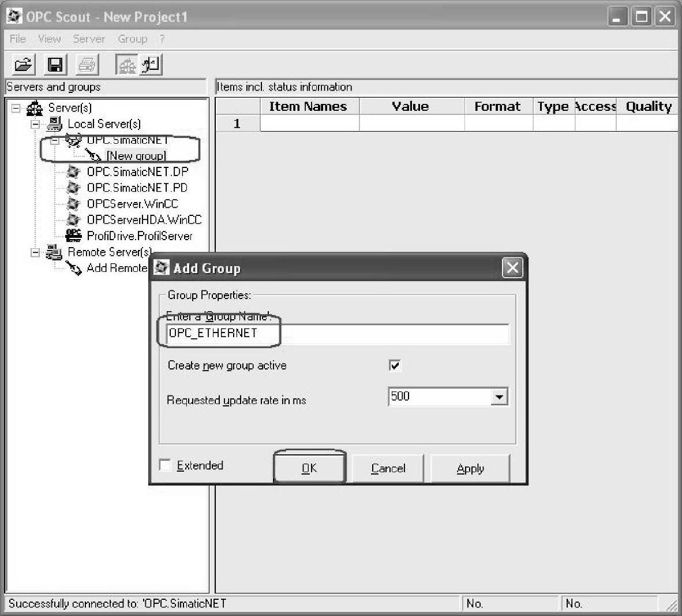Click the empty Item Names cell in row 1

(x=310, y=124)
